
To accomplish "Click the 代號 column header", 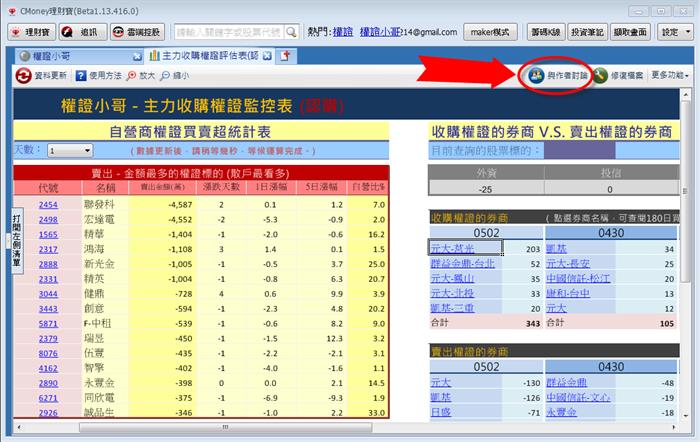I will (x=48, y=188).
